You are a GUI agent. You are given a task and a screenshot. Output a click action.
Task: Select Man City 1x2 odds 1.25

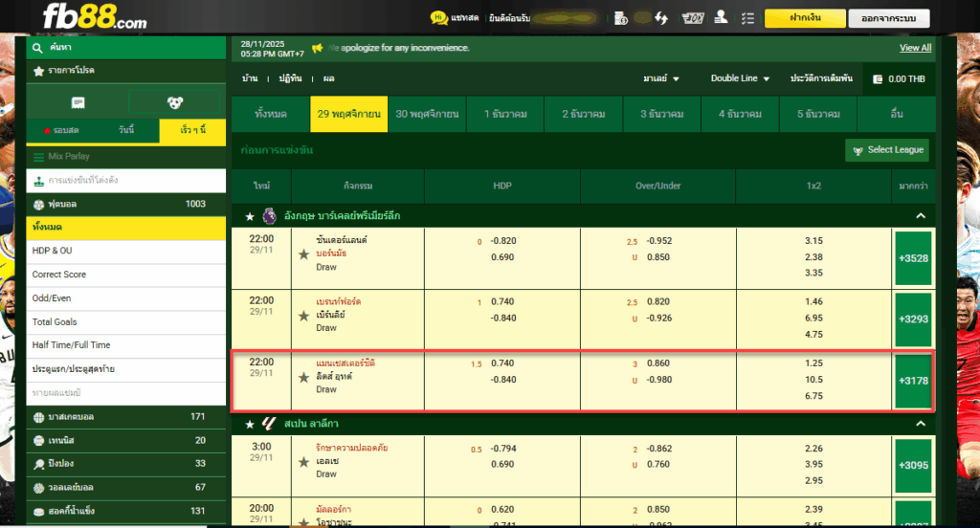click(x=813, y=363)
